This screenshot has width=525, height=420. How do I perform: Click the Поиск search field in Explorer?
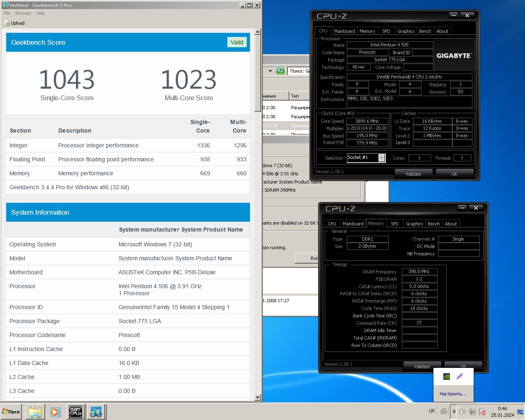298,71
